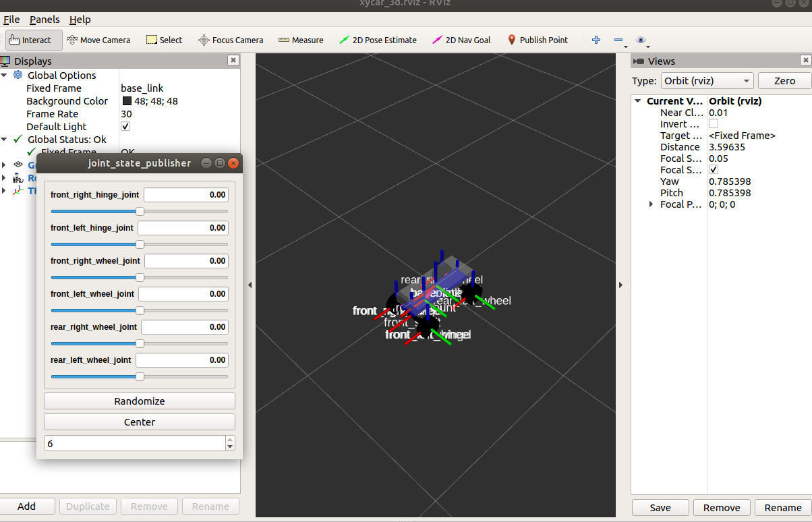Open the Help menu
This screenshot has width=812, height=522.
(x=80, y=20)
